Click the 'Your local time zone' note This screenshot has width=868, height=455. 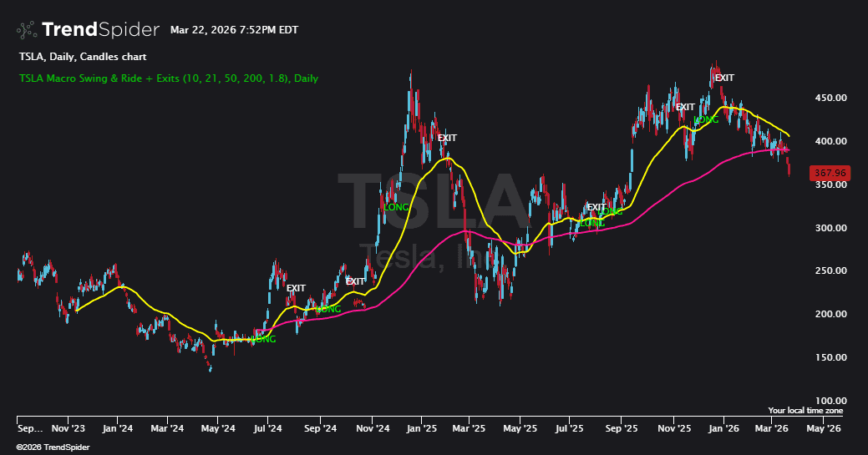click(x=805, y=410)
